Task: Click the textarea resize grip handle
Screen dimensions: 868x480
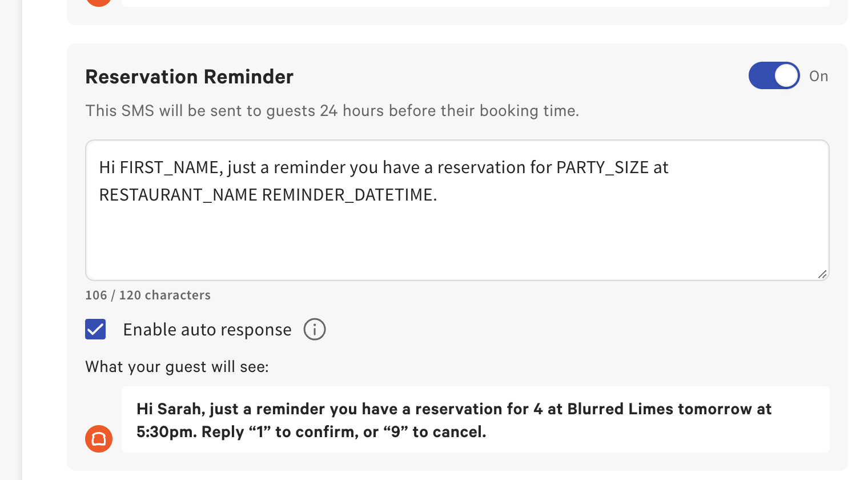Action: [x=822, y=275]
